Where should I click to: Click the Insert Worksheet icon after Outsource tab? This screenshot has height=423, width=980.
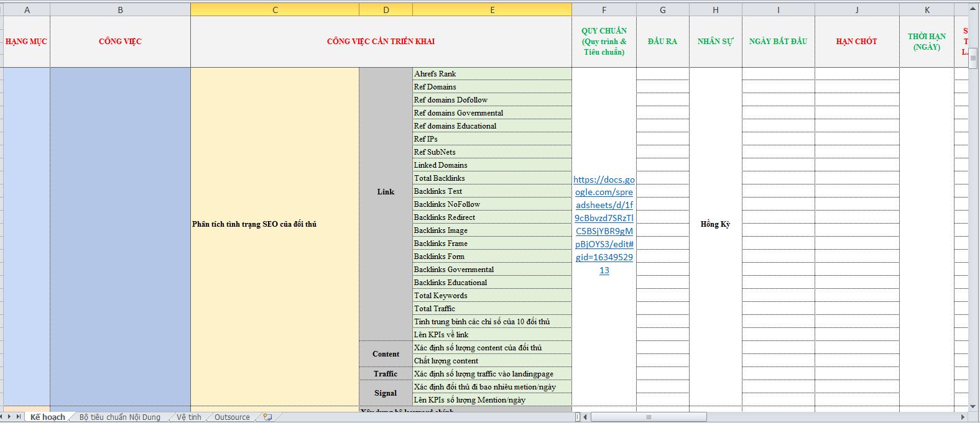coord(267,417)
